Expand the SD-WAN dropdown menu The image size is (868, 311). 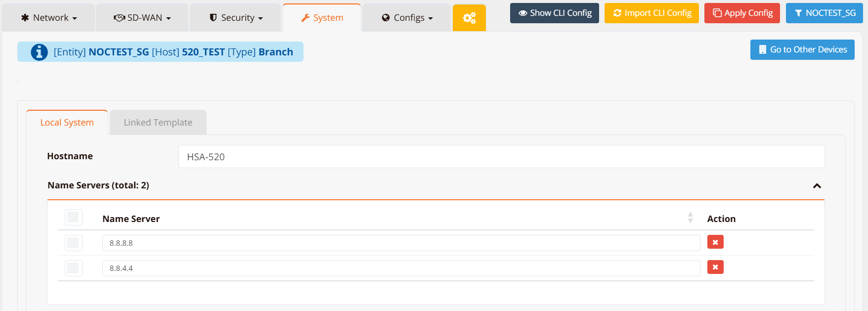point(142,18)
